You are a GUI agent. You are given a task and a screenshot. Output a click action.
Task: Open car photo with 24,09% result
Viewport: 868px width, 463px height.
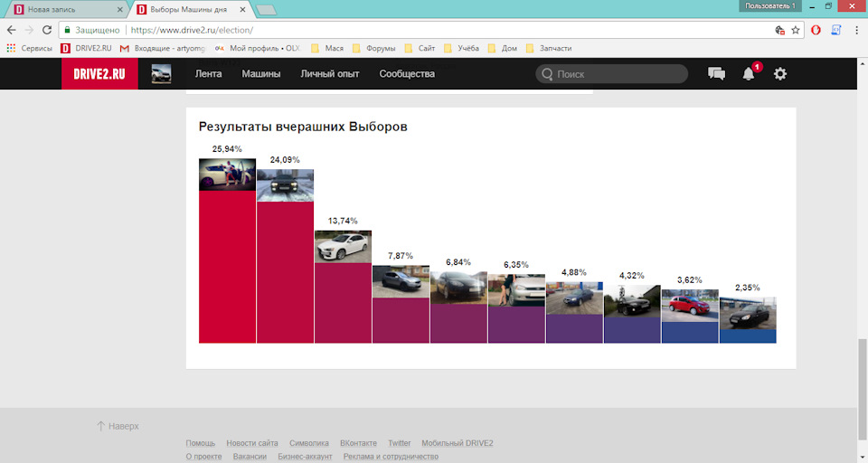click(285, 185)
